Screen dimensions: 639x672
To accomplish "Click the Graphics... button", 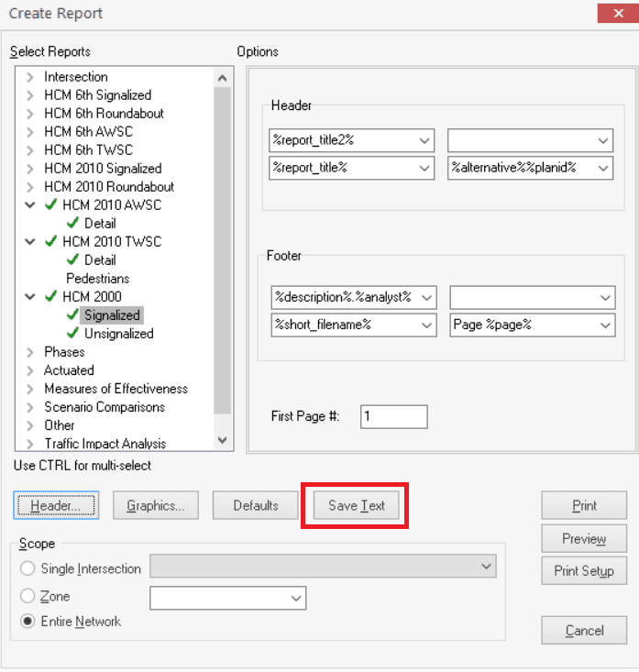I will click(156, 506).
